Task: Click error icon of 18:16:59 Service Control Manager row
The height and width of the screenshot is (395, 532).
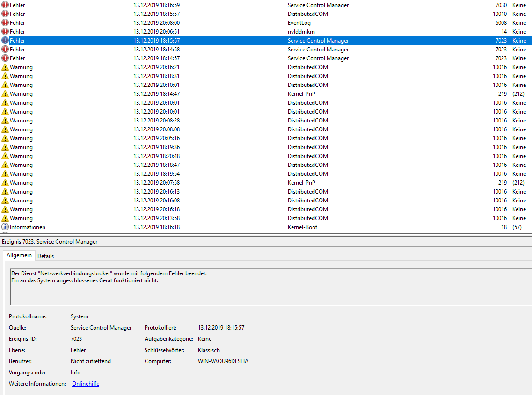Action: (x=5, y=5)
